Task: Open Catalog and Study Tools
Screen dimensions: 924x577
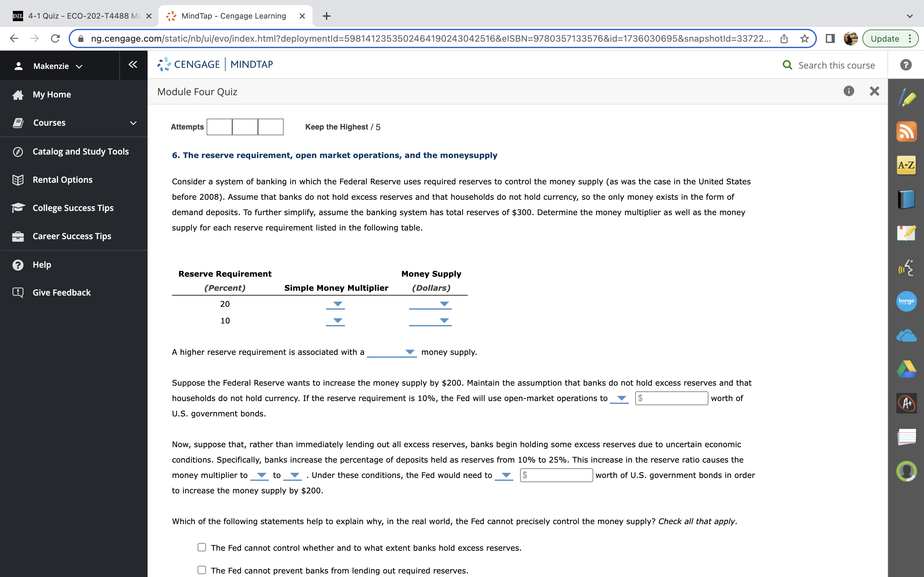Action: tap(81, 152)
